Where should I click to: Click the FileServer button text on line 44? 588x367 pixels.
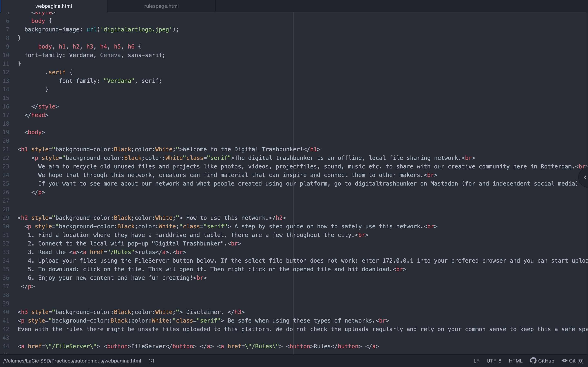[x=148, y=346]
